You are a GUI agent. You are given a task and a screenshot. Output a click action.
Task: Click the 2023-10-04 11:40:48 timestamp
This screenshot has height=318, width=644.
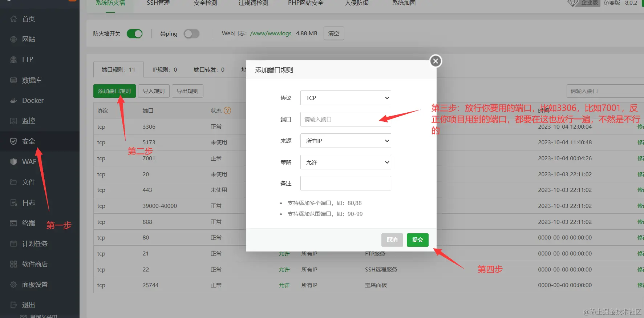coord(565,142)
